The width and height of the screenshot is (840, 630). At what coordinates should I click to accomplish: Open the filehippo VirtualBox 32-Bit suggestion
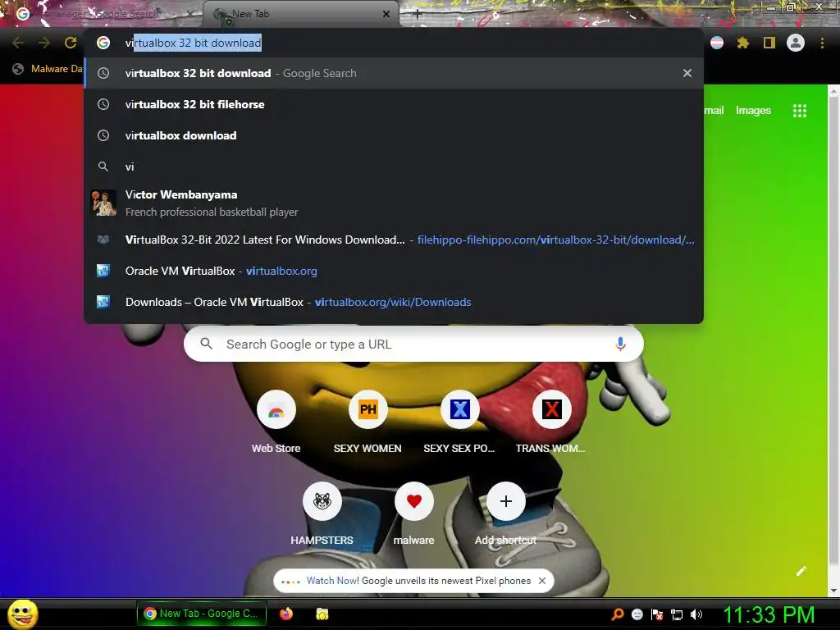click(394, 240)
